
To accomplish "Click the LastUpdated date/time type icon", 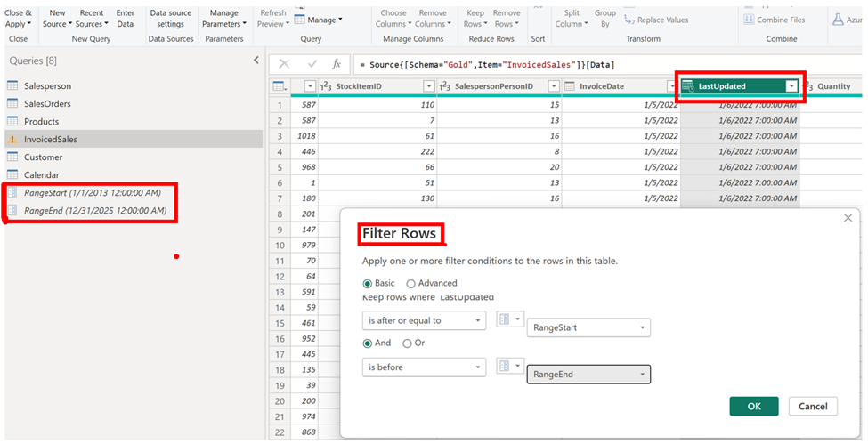I will pyautogui.click(x=688, y=86).
